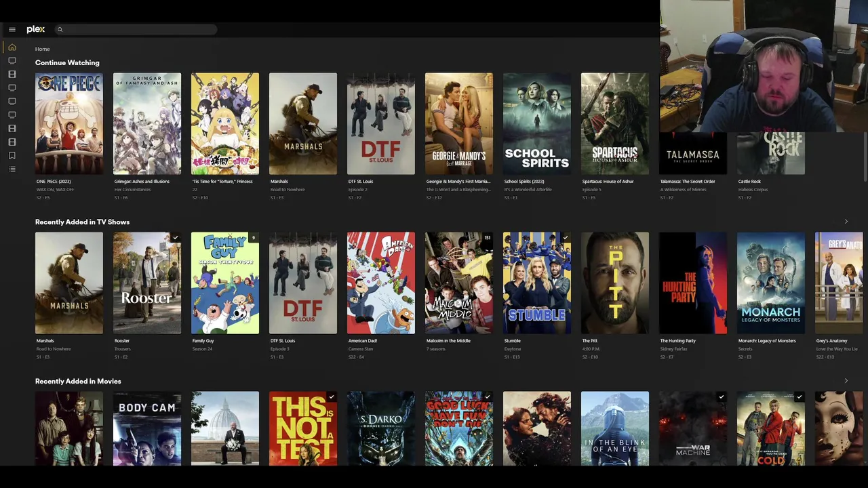Click the Home breadcrumb label
Image resolution: width=868 pixels, height=488 pixels.
pos(43,49)
